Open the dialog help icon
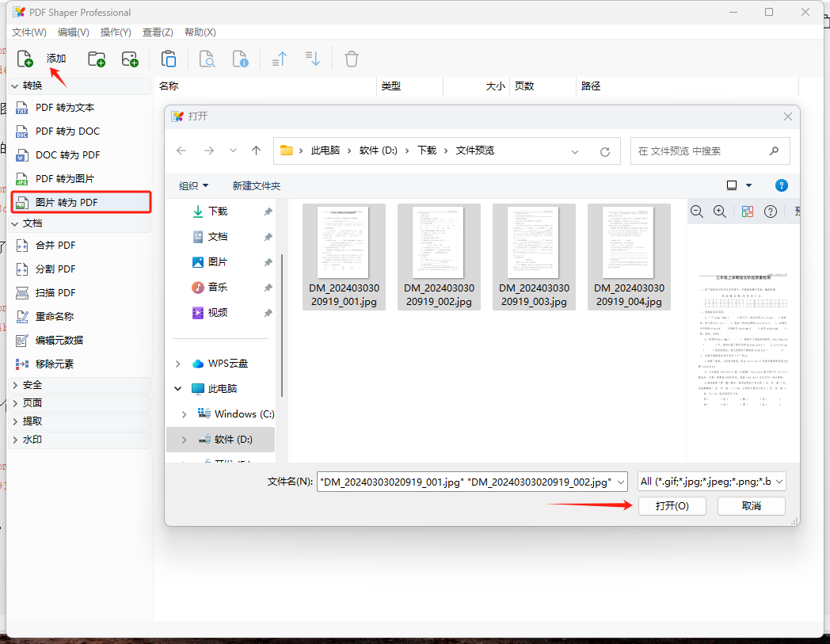Viewport: 830px width, 644px height. coord(781,185)
